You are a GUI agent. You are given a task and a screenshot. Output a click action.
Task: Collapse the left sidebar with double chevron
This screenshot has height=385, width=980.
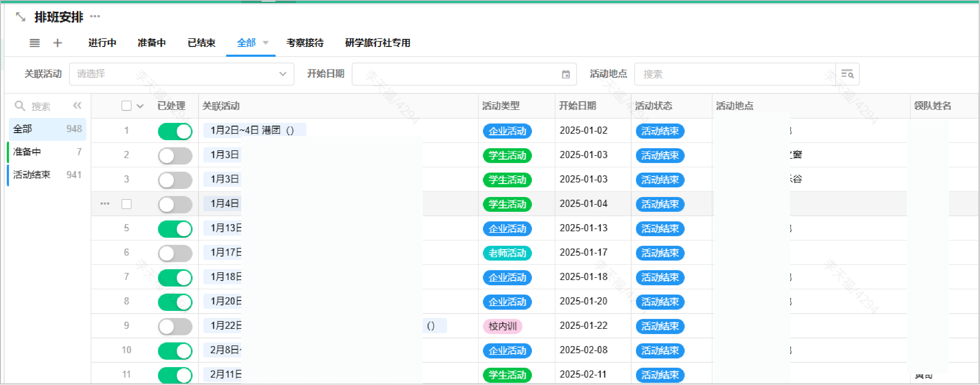[x=77, y=106]
